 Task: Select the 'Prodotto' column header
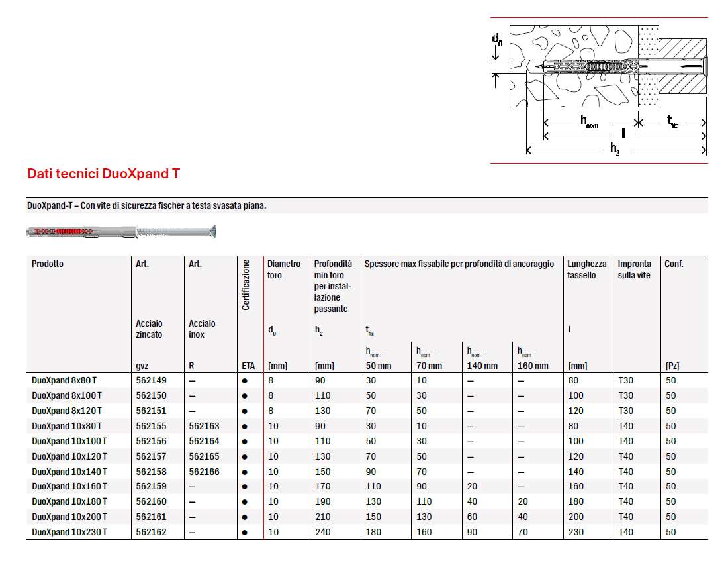(x=48, y=264)
